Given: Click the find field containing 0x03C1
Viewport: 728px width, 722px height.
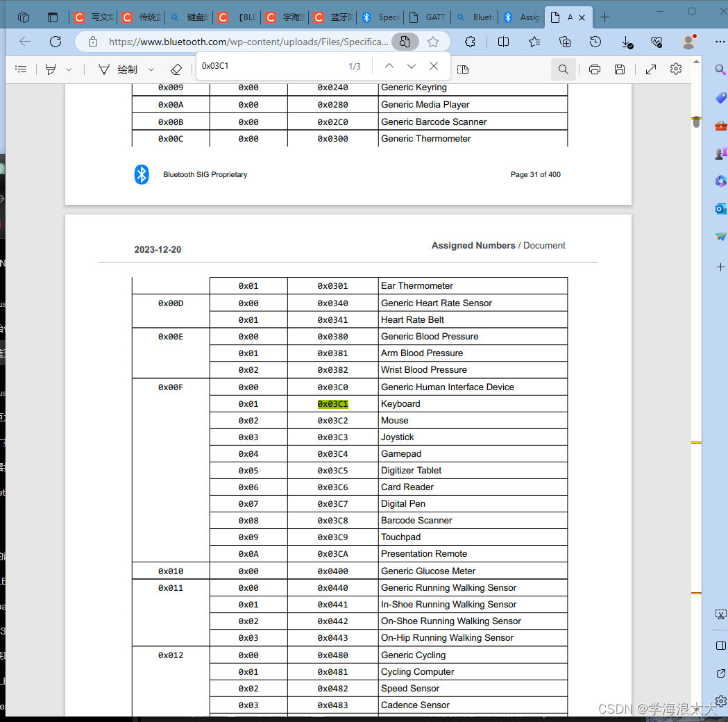Looking at the screenshot, I should point(271,66).
